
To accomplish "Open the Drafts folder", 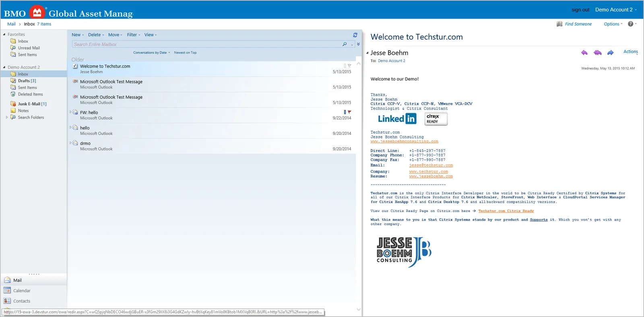I will [x=27, y=81].
